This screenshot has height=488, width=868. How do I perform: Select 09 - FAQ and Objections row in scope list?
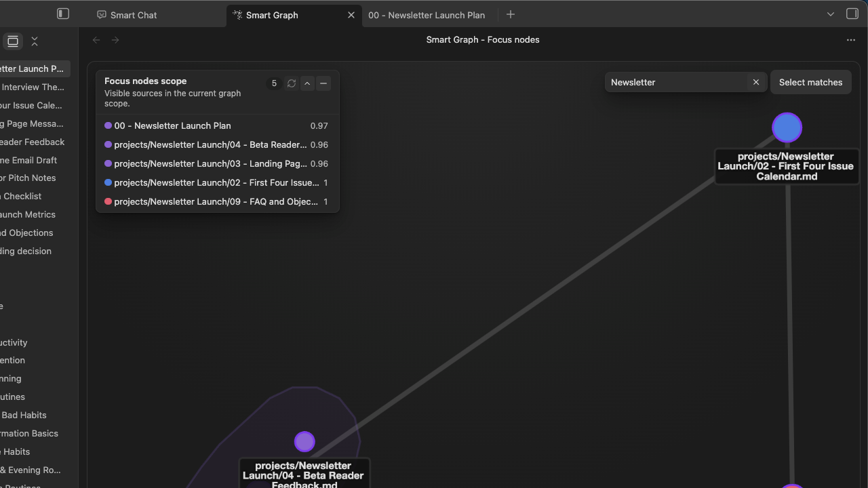pyautogui.click(x=217, y=202)
